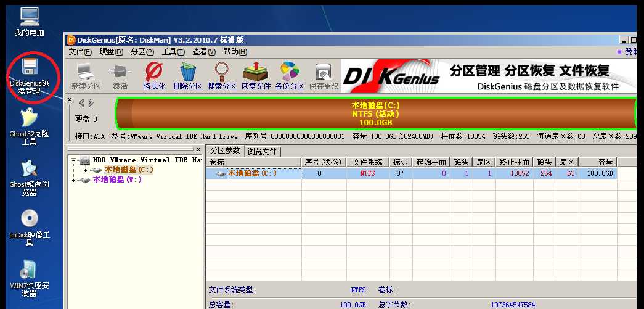The height and width of the screenshot is (309, 644).
Task: Select the Ghost镜像浏览器 desktop icon
Action: click(29, 178)
